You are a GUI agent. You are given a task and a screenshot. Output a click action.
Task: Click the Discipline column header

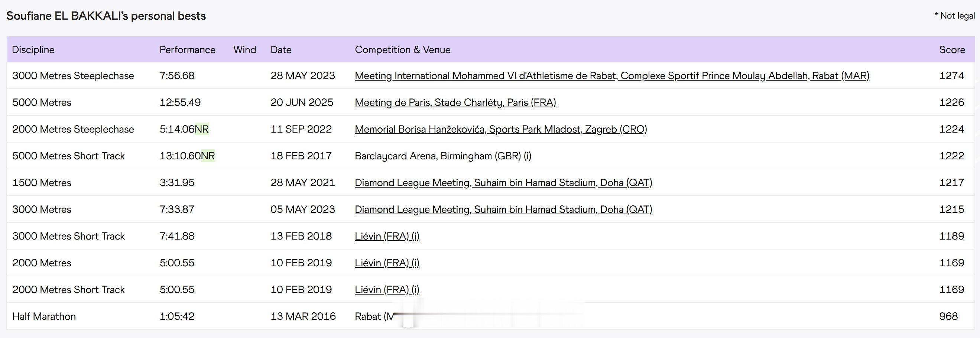point(33,50)
